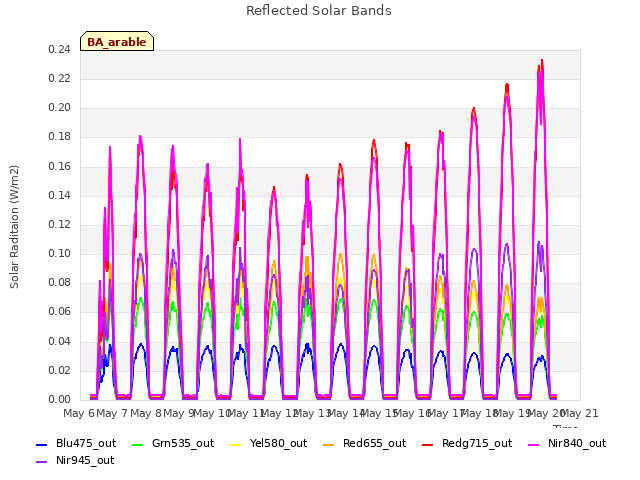Click the magenta Nir840_out color marker

(534, 444)
